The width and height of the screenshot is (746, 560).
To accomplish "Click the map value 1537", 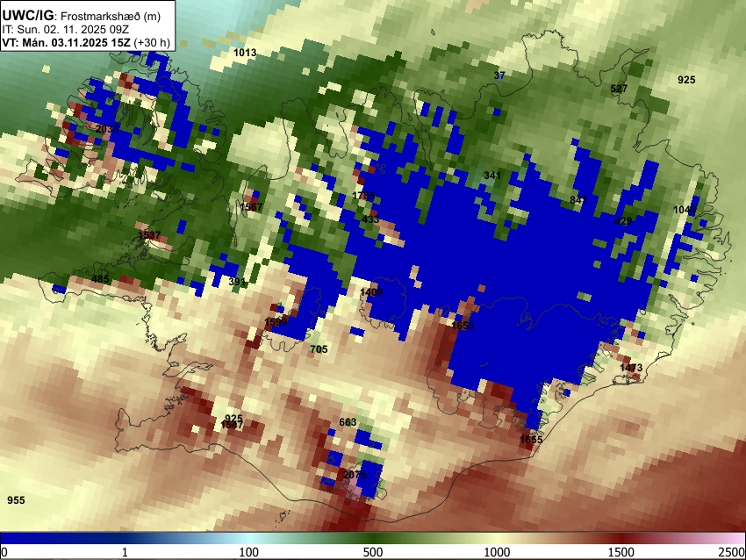I will (x=149, y=235).
